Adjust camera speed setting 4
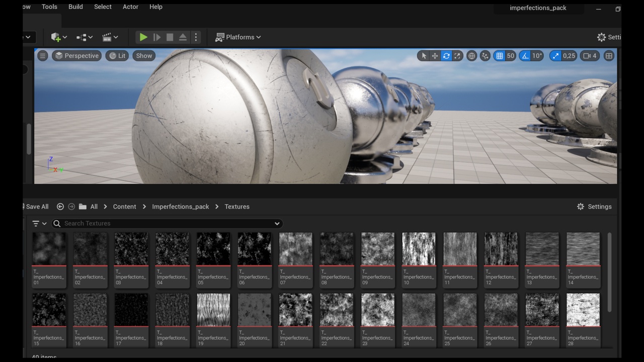The image size is (644, 362). click(x=590, y=56)
